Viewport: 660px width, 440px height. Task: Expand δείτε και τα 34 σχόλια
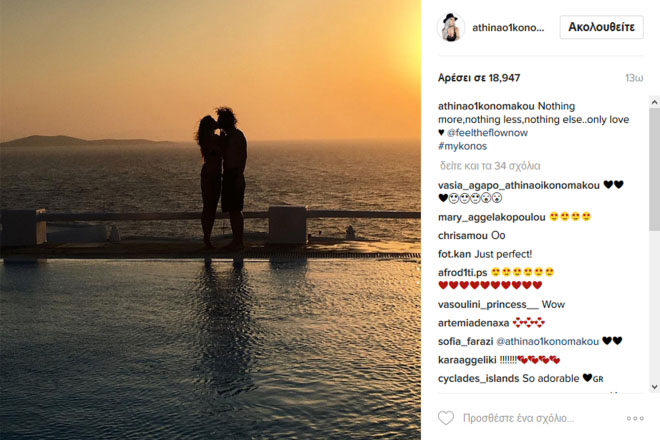(490, 166)
